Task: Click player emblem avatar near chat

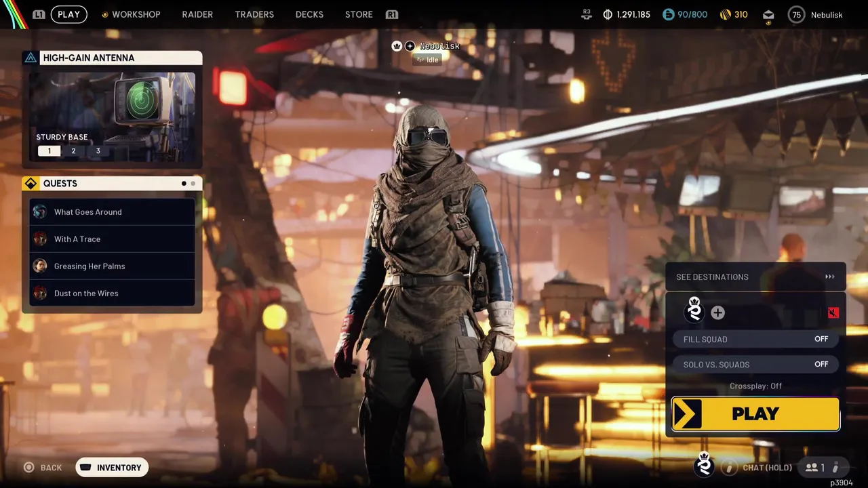Action: [705, 465]
